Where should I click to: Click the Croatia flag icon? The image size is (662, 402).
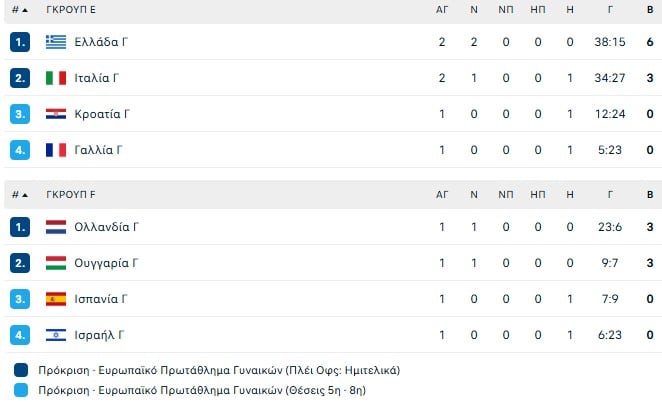click(56, 114)
